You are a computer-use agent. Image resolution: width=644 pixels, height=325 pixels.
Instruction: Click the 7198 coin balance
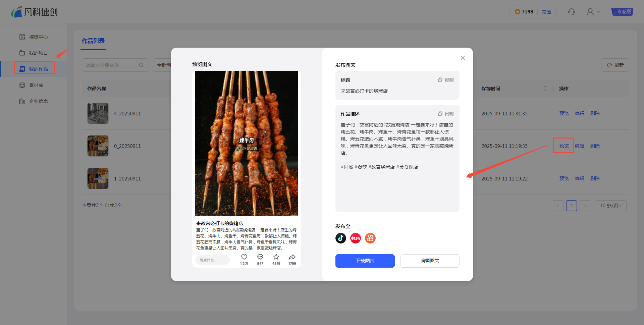pyautogui.click(x=524, y=12)
